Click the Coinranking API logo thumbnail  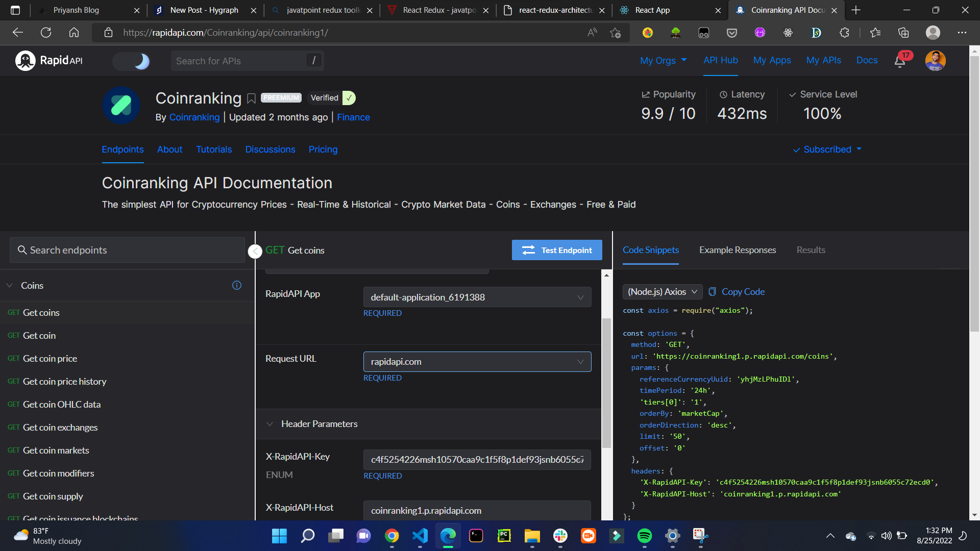click(121, 106)
